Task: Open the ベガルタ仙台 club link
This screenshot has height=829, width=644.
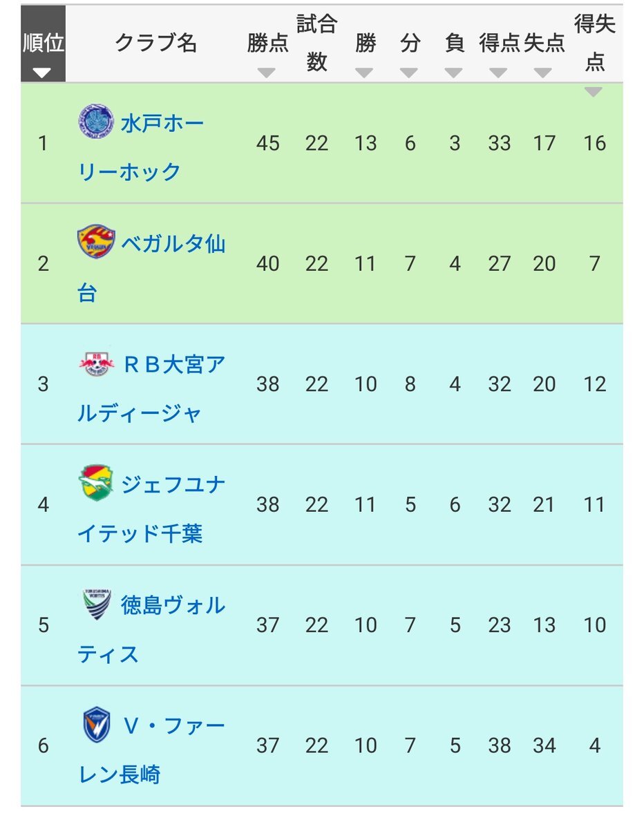Action: click(x=152, y=268)
